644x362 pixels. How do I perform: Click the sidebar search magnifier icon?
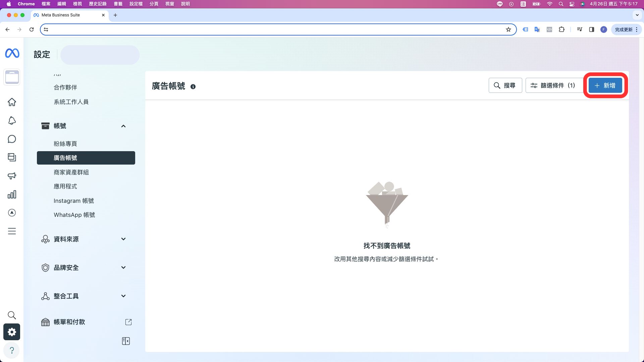point(12,315)
